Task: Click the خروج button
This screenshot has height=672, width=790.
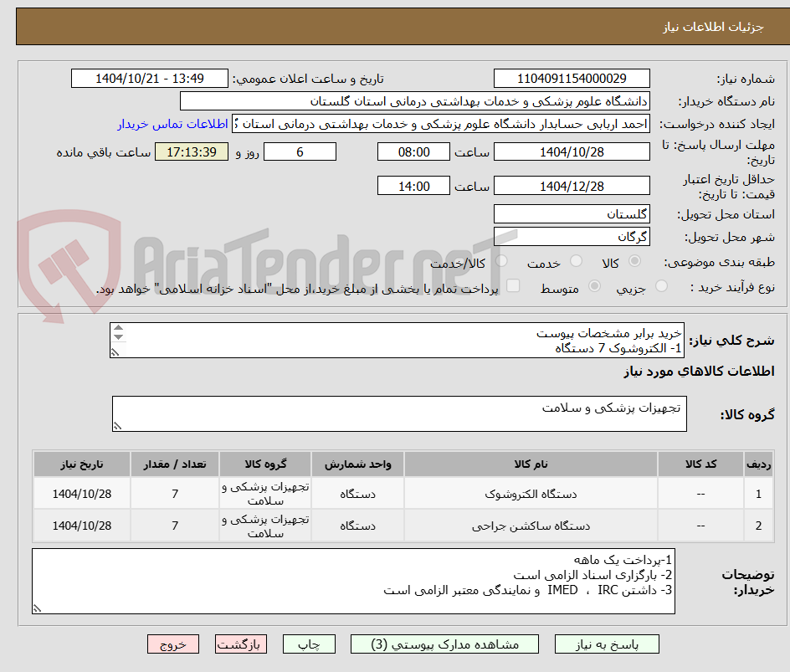Action: pyautogui.click(x=173, y=644)
